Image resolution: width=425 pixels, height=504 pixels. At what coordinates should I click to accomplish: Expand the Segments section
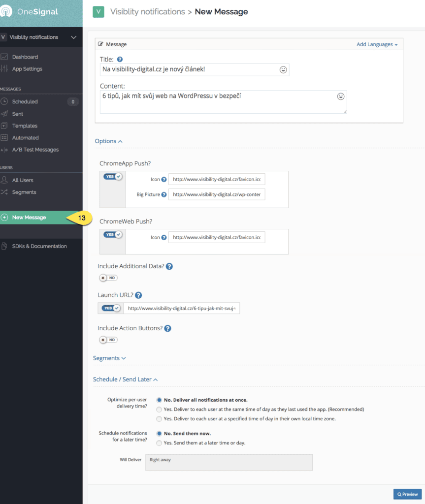pos(109,358)
